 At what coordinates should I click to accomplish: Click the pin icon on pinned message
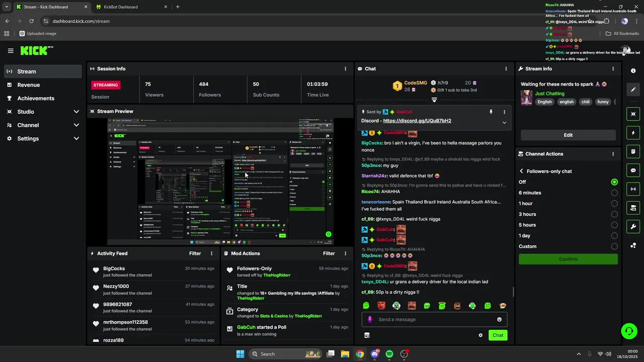[x=491, y=112]
